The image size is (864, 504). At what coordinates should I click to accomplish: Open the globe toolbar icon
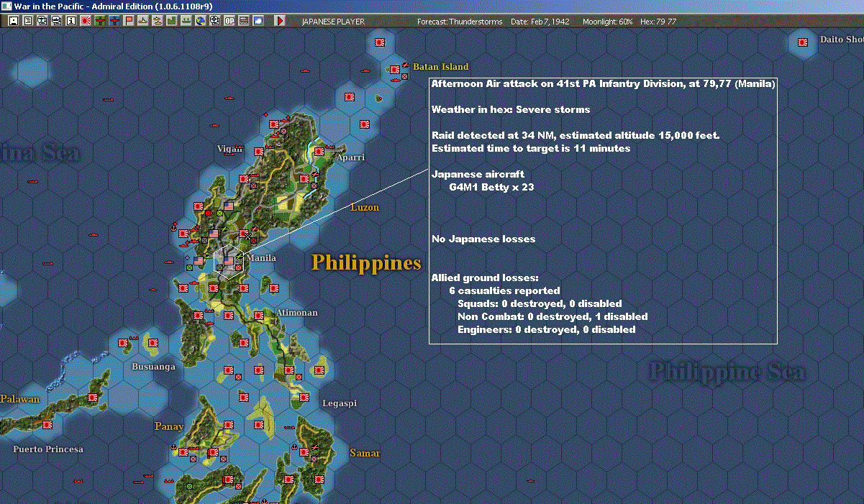tap(200, 21)
